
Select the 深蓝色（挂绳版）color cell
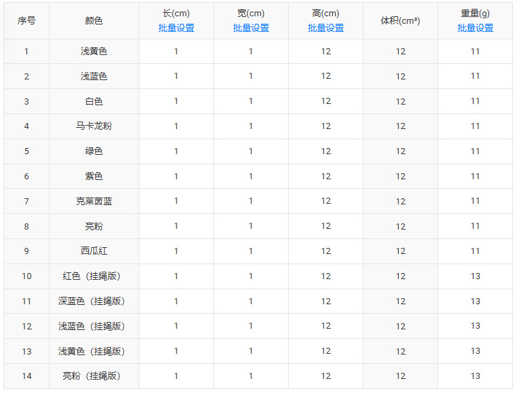[x=94, y=301]
